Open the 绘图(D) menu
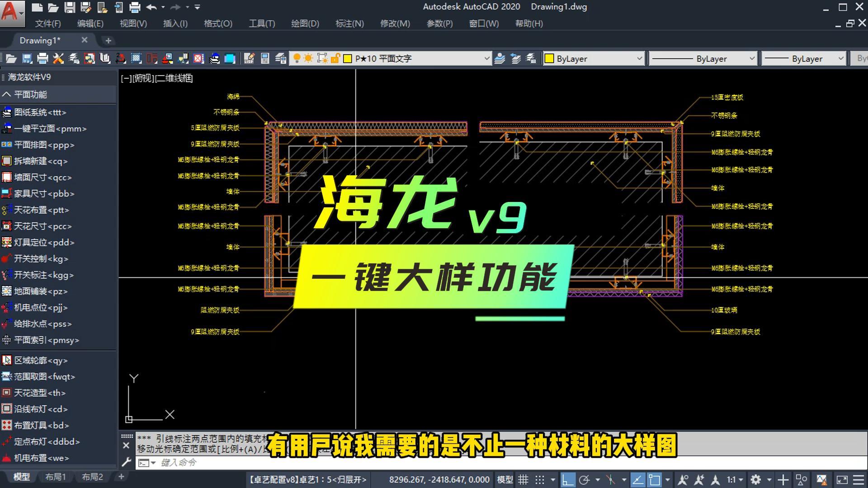 click(305, 23)
